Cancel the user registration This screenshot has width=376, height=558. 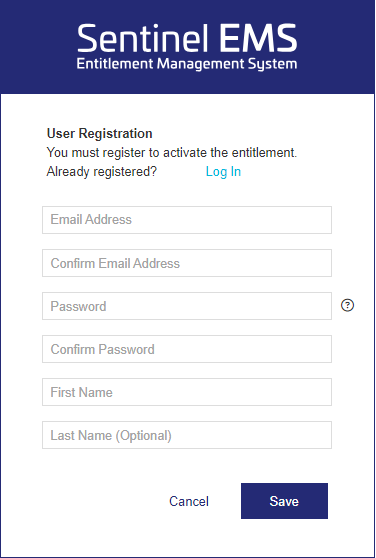[x=189, y=501]
